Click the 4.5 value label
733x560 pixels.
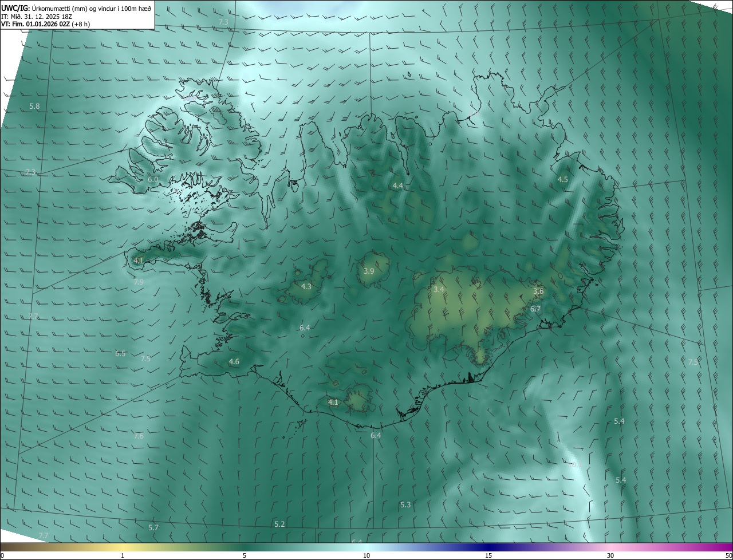pos(563,180)
